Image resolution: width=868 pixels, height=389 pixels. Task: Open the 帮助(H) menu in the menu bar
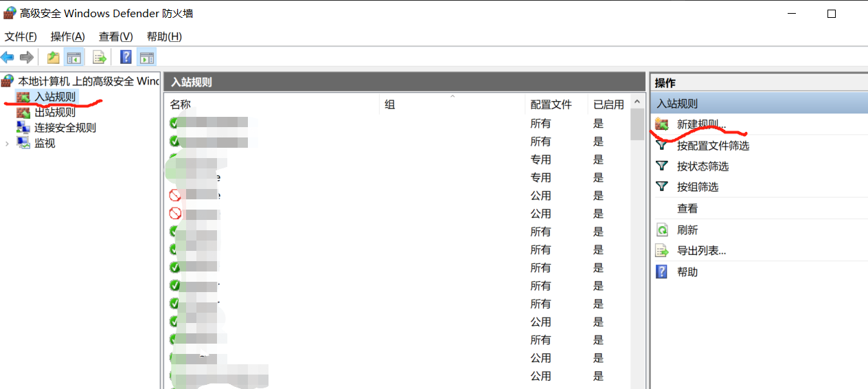pyautogui.click(x=164, y=36)
